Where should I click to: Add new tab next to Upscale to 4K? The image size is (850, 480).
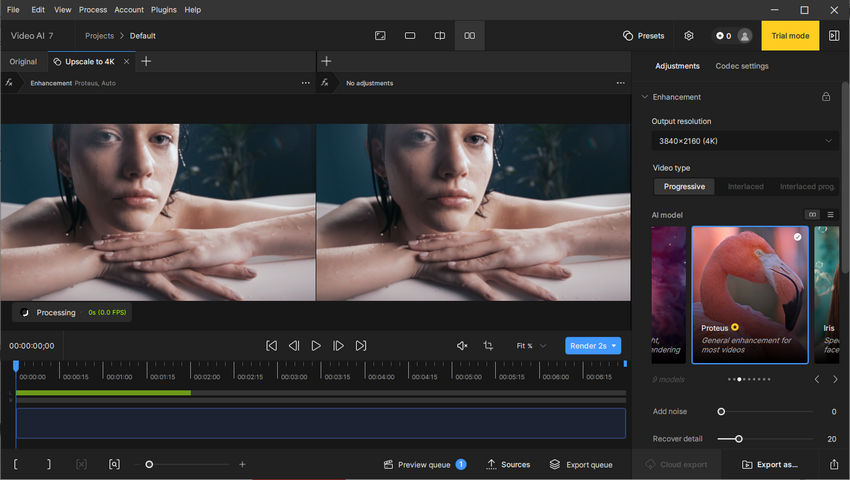[x=146, y=61]
